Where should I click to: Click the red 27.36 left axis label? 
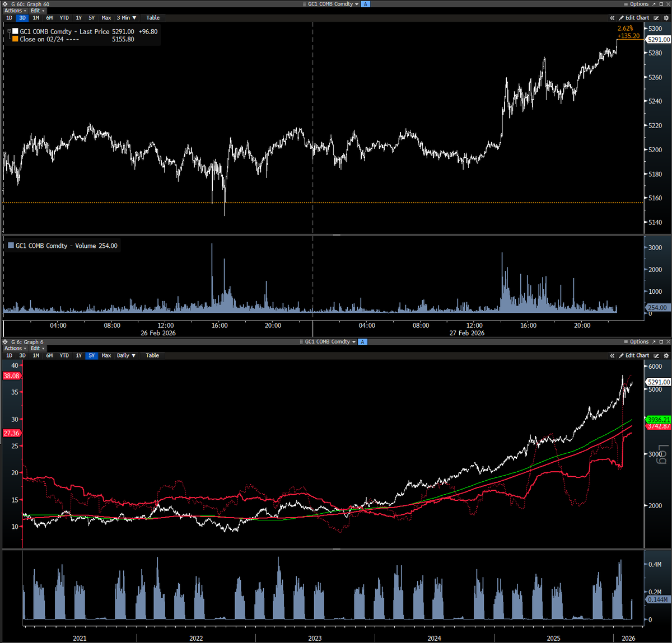[12, 433]
